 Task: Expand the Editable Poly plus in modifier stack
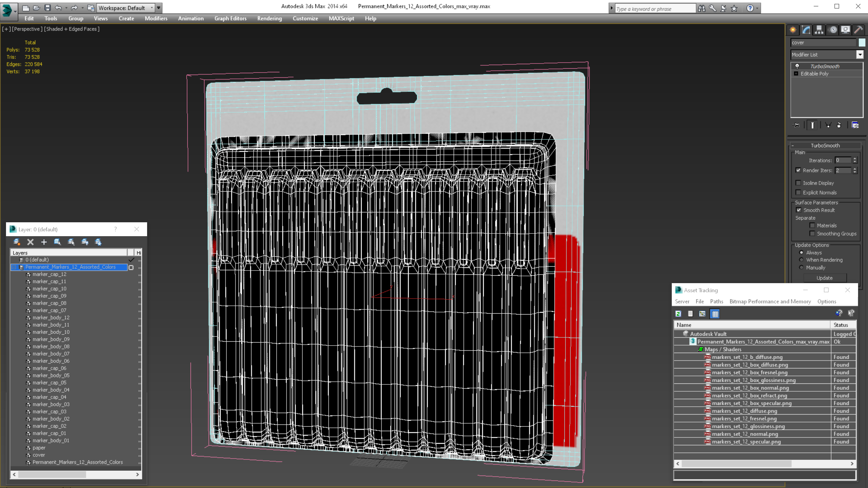pyautogui.click(x=796, y=74)
